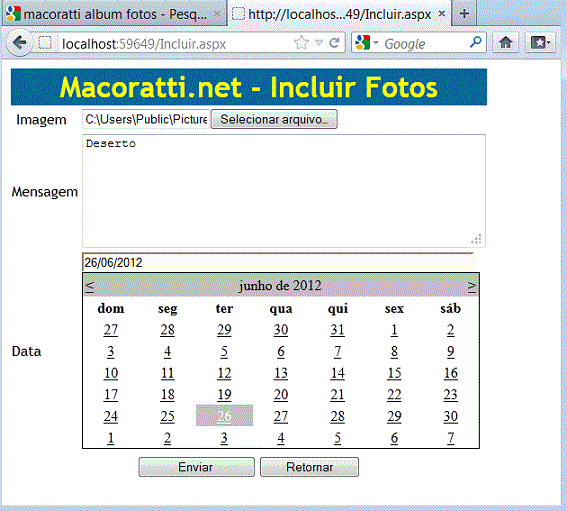This screenshot has height=511, width=567.
Task: Go to next month in calendar
Action: tap(472, 286)
